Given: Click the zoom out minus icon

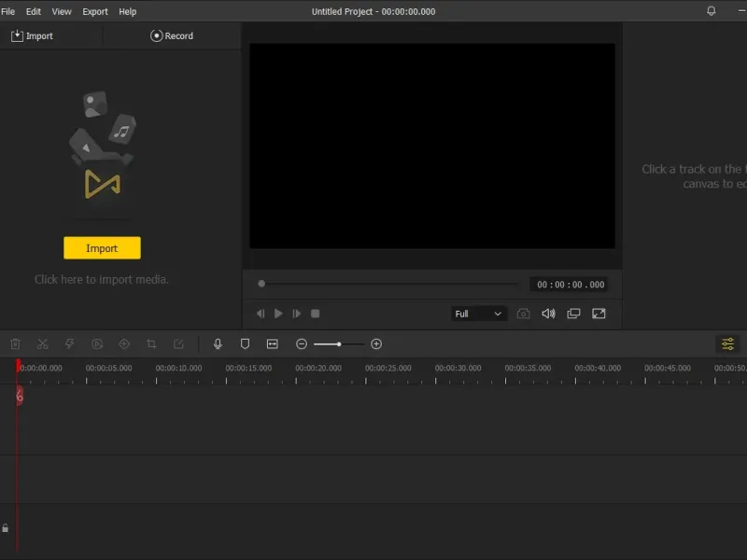Looking at the screenshot, I should click(302, 344).
